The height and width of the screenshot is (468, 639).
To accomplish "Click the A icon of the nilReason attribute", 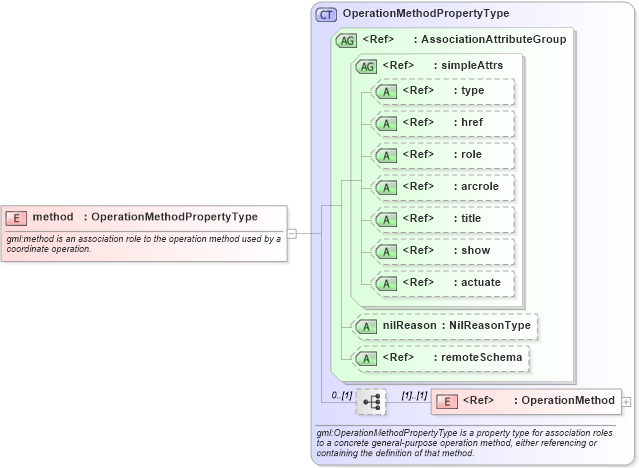I will click(366, 327).
